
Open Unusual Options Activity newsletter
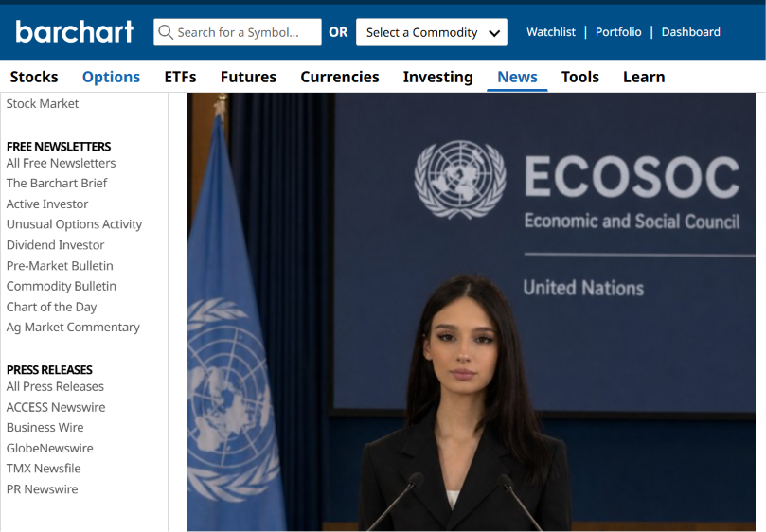[74, 224]
